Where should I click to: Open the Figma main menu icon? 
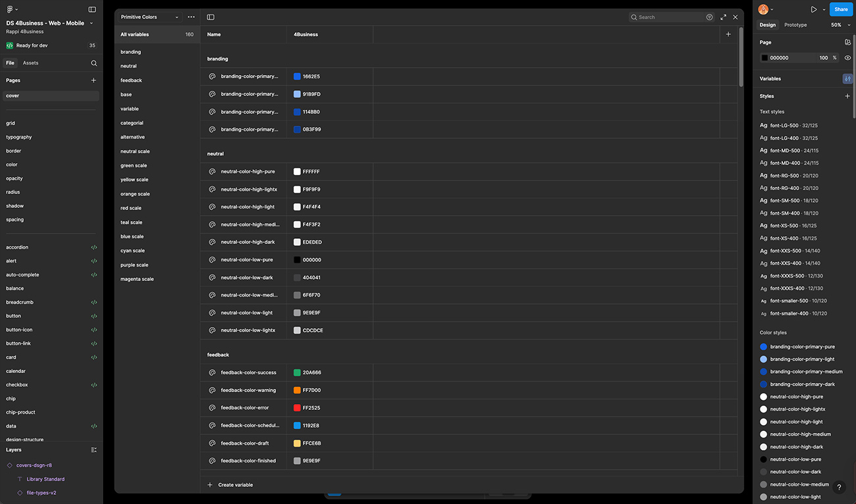click(x=10, y=9)
